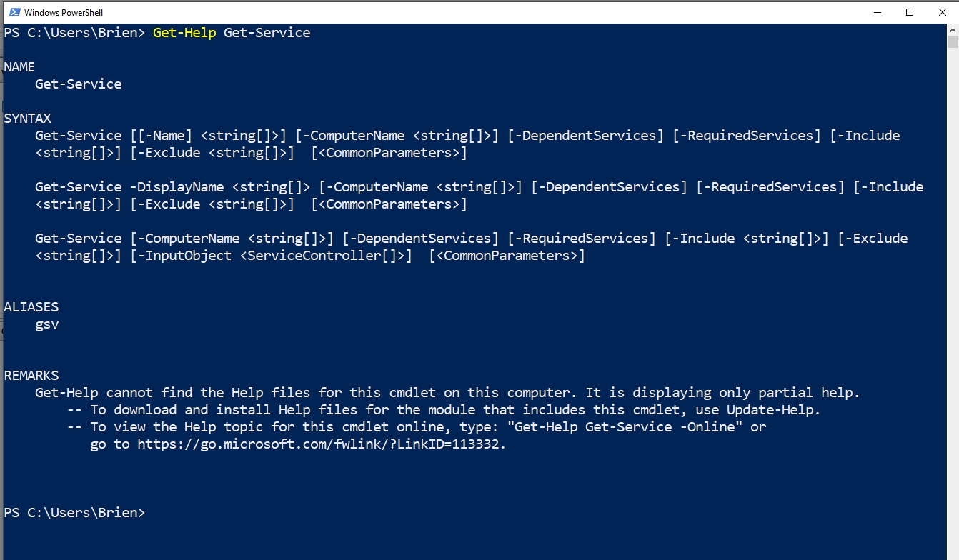The width and height of the screenshot is (959, 560).
Task: Click the NAME section heading
Action: (19, 67)
